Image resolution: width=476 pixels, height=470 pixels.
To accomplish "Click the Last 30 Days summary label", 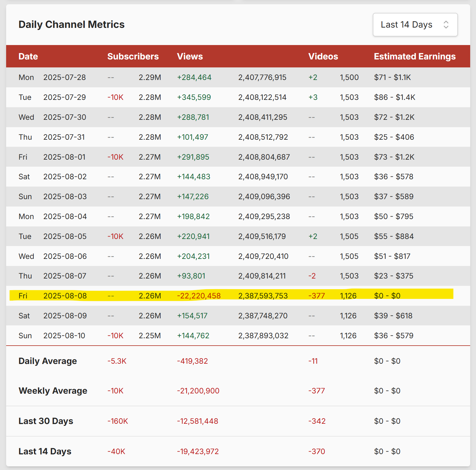I will coord(46,421).
